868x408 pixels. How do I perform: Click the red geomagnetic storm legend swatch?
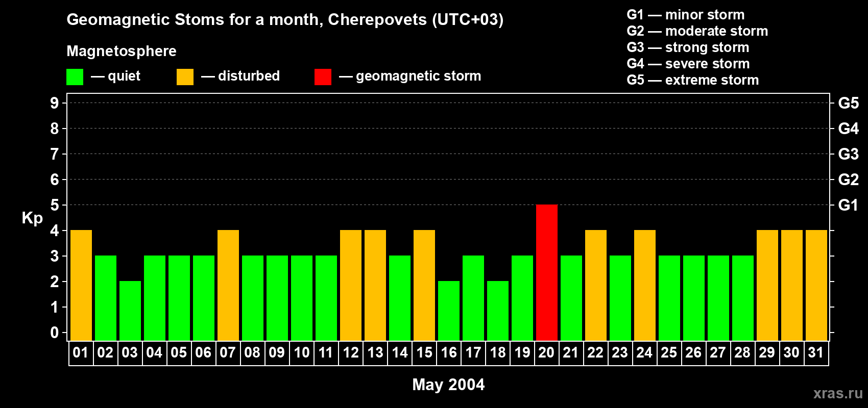pos(323,77)
